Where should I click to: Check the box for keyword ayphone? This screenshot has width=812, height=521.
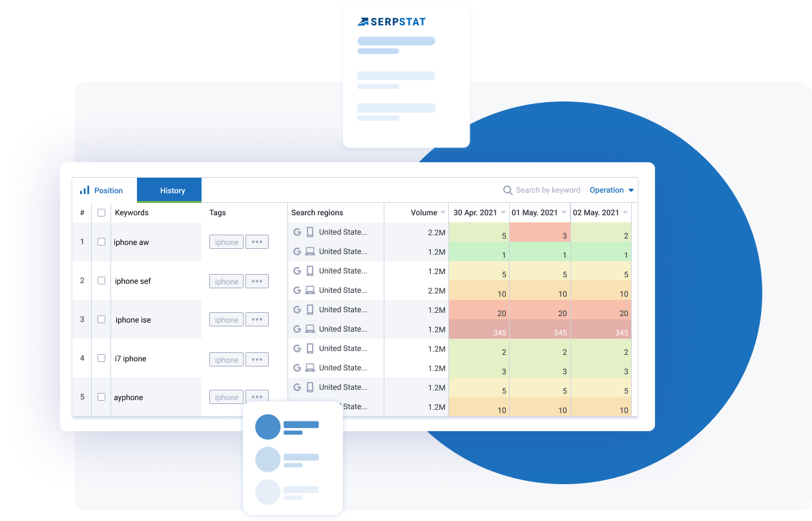point(101,397)
